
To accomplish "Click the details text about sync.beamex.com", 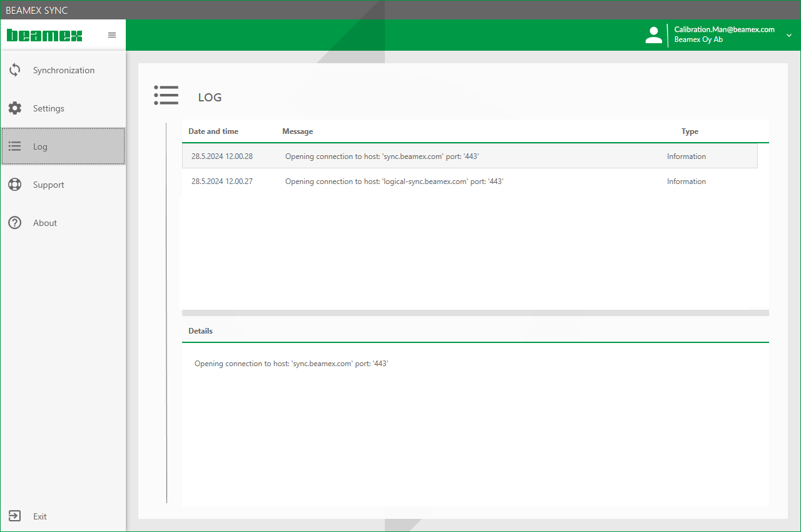I will pyautogui.click(x=292, y=363).
